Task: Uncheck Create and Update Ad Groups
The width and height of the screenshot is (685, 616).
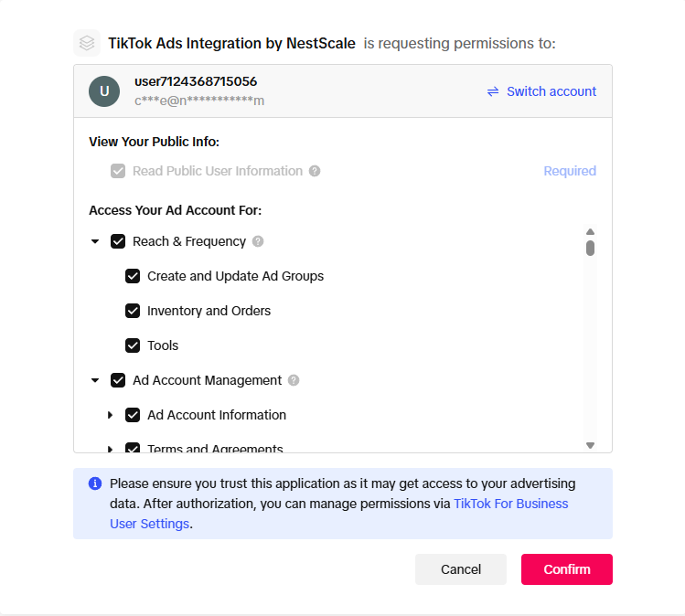Action: 133,276
